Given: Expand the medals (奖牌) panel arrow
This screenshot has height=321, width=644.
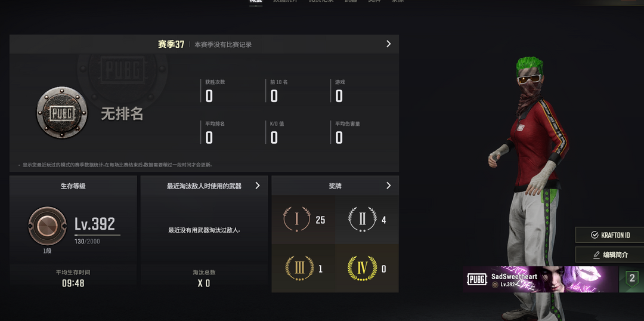Looking at the screenshot, I should 389,186.
